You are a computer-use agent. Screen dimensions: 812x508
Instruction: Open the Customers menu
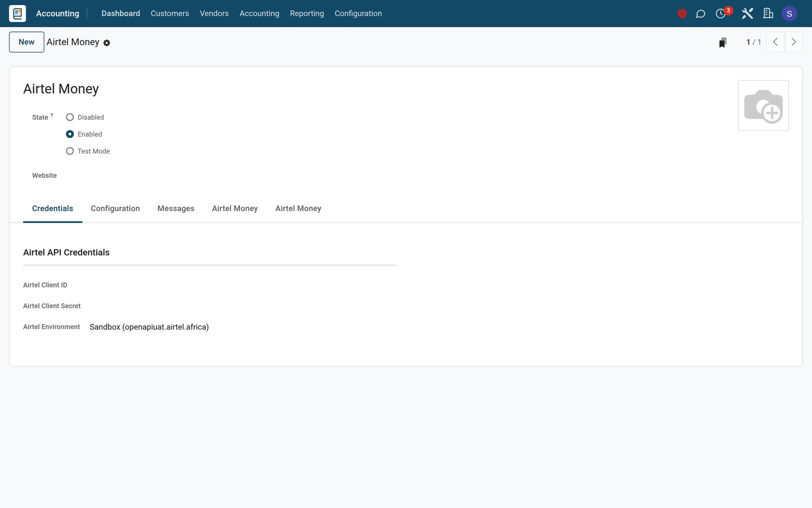170,14
